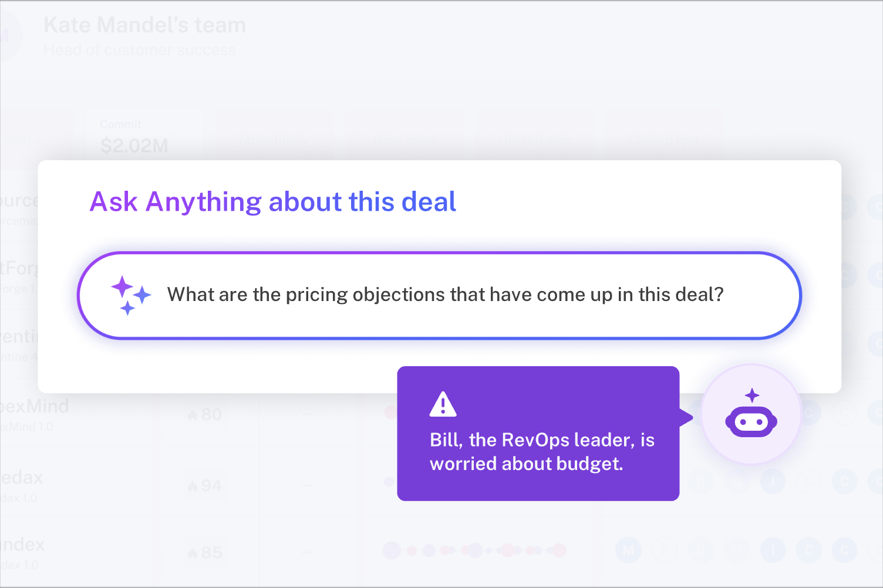883x588 pixels.
Task: Select the rightmost C avatar in the bottom row
Action: (x=845, y=550)
